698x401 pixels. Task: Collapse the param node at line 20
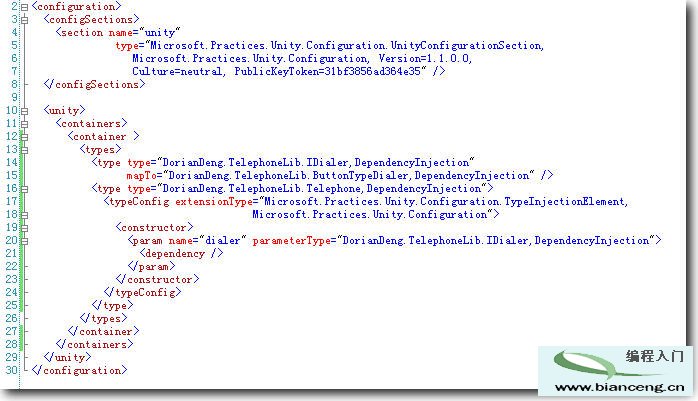coord(24,241)
